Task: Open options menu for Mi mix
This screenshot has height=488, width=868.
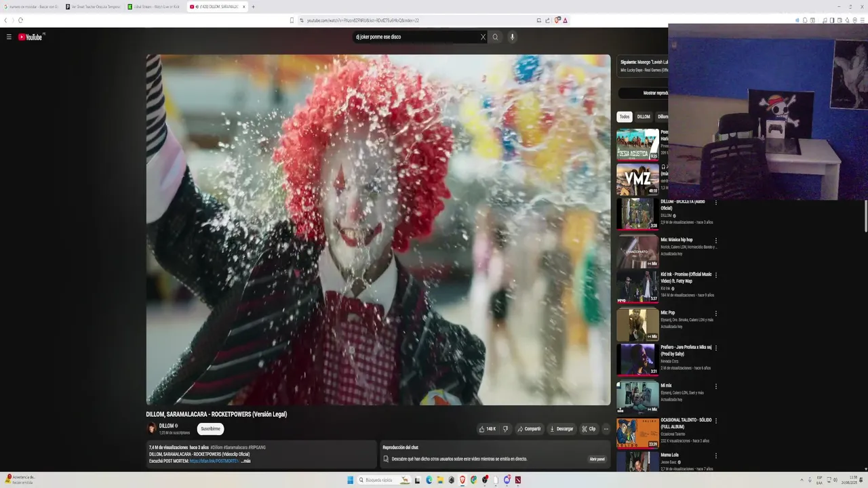Action: (x=715, y=386)
